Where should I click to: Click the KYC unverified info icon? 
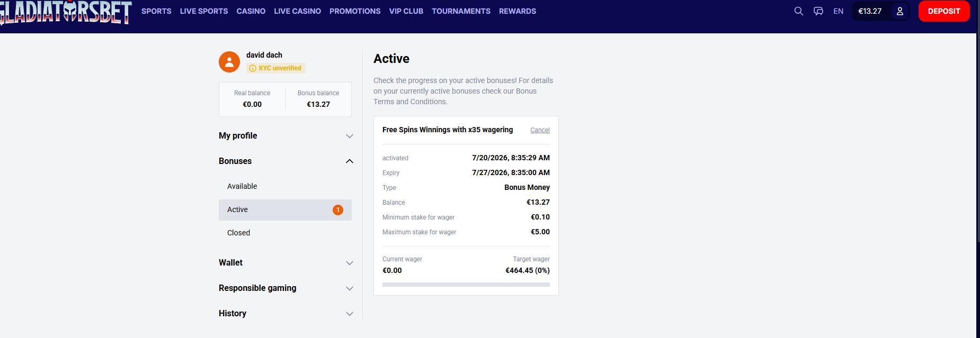(253, 68)
